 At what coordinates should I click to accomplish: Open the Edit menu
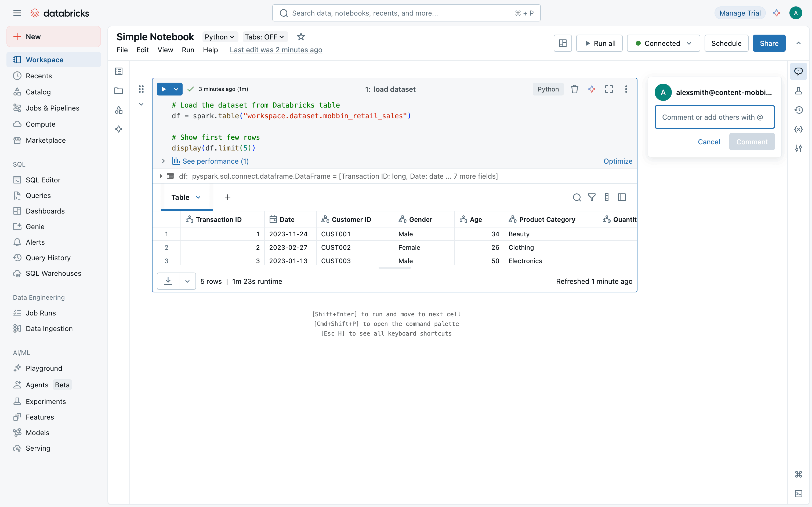[142, 50]
